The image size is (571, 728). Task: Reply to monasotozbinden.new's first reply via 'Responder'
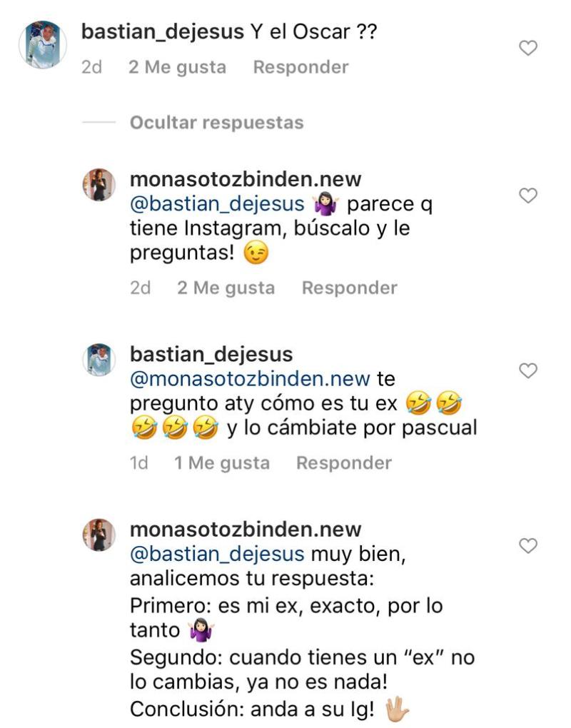350,287
